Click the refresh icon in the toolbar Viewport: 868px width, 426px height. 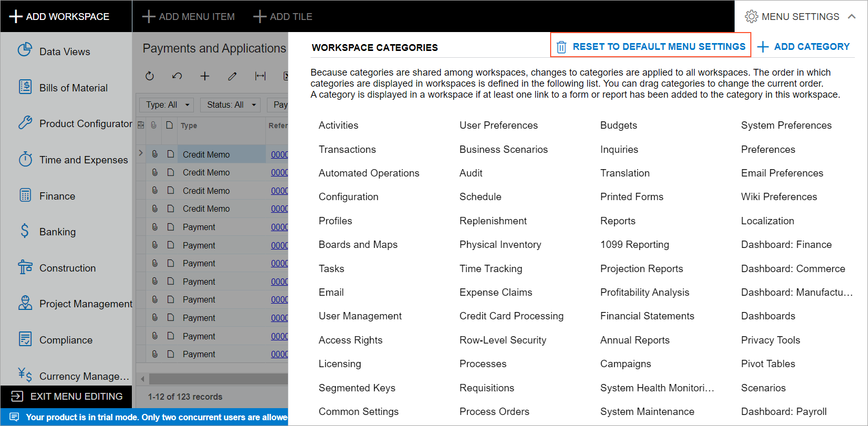[x=150, y=76]
